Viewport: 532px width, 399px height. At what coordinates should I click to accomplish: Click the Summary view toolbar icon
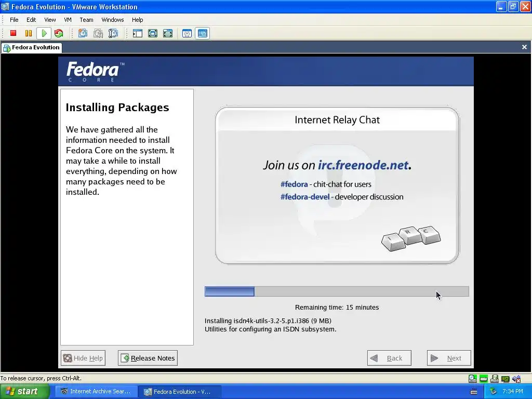coord(187,33)
